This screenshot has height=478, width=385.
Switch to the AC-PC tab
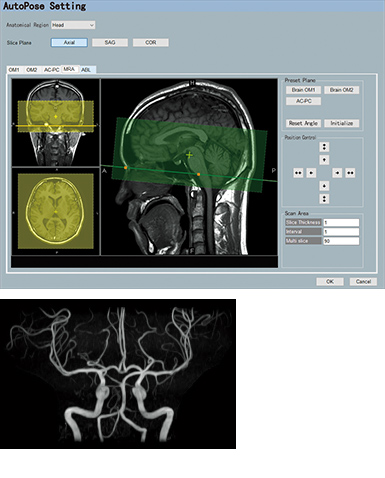click(52, 70)
